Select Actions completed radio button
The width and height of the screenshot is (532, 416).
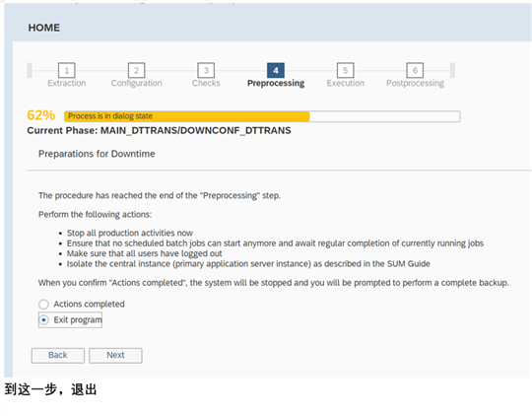43,304
